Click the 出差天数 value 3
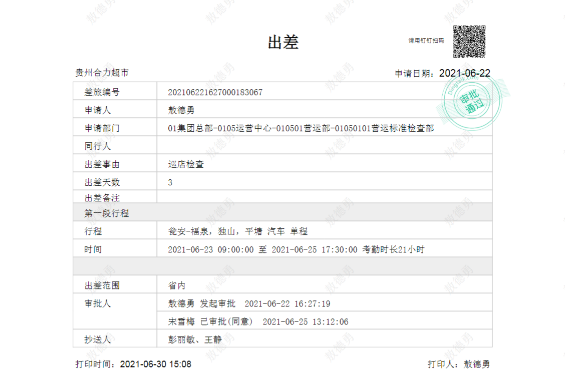The height and width of the screenshot is (392, 565). [x=170, y=182]
